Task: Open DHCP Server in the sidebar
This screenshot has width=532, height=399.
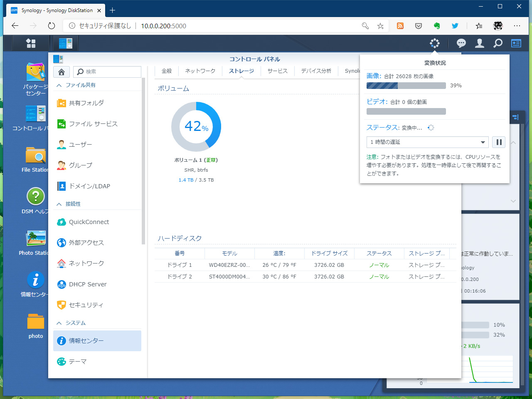Action: point(97,284)
